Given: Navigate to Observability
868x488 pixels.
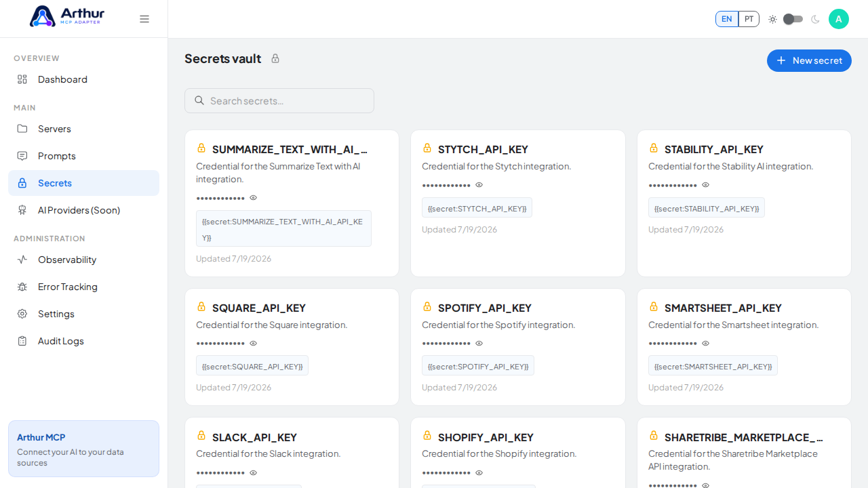Looking at the screenshot, I should tap(83, 260).
